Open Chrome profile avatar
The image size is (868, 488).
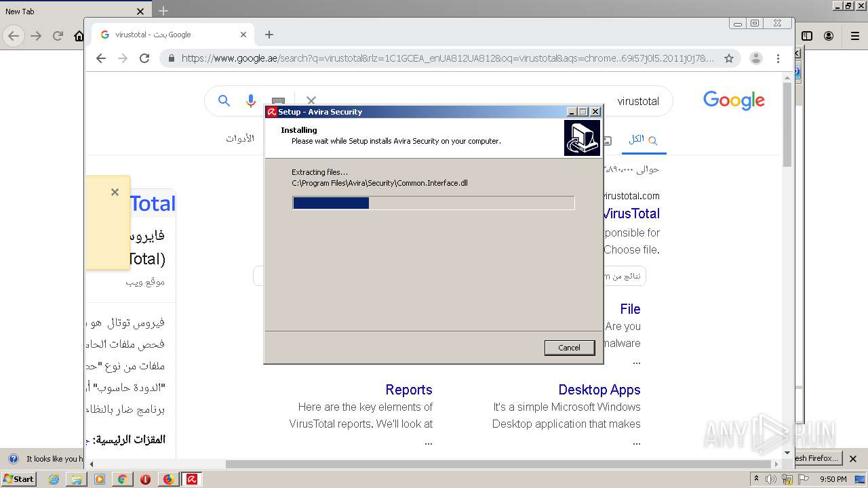(x=755, y=58)
